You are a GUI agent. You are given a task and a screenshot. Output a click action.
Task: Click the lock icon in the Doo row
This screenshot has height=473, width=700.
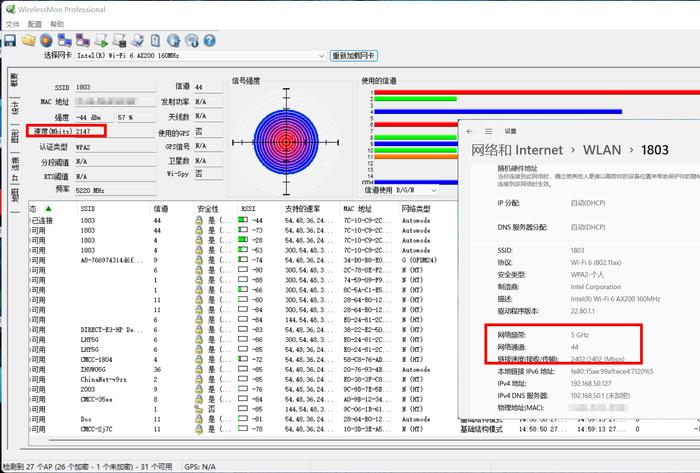click(x=199, y=419)
